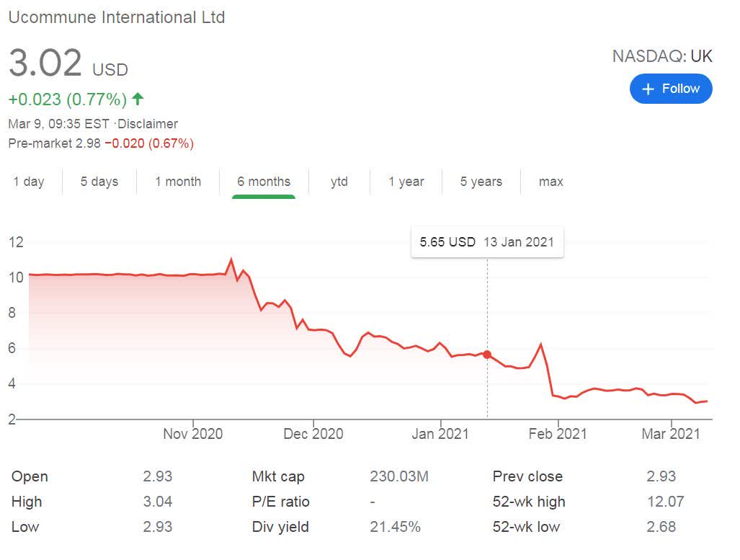Click the plus icon in Follow
Image resolution: width=740 pixels, height=560 pixels.
coord(648,89)
